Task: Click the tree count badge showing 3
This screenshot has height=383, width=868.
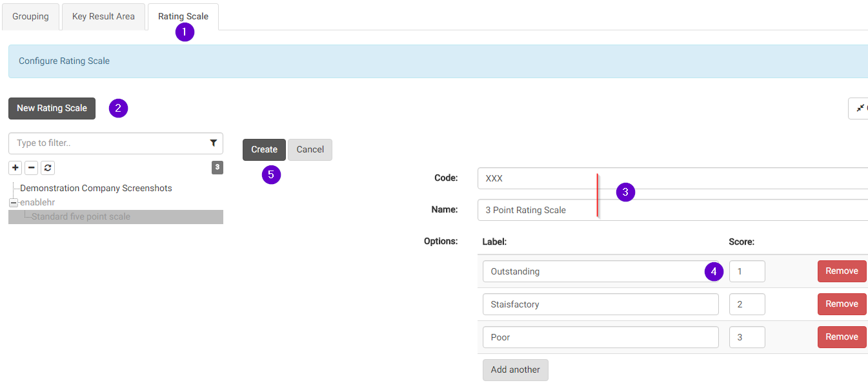Action: click(217, 168)
